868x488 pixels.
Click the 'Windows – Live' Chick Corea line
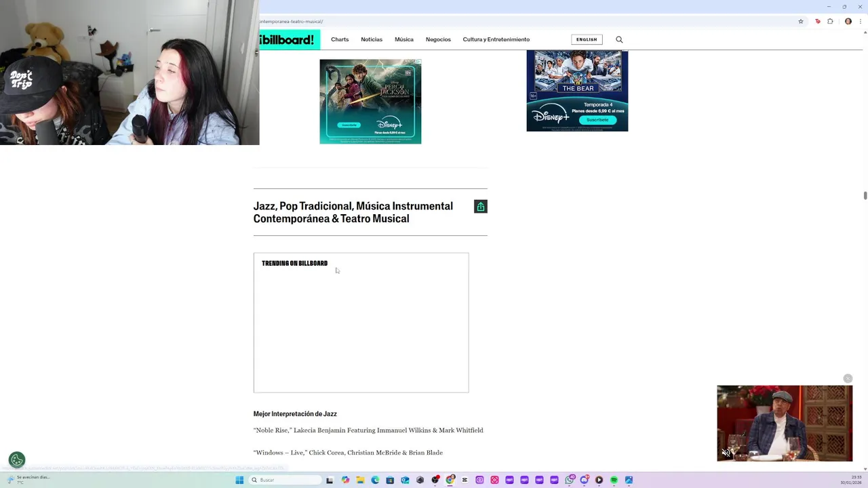pos(348,453)
